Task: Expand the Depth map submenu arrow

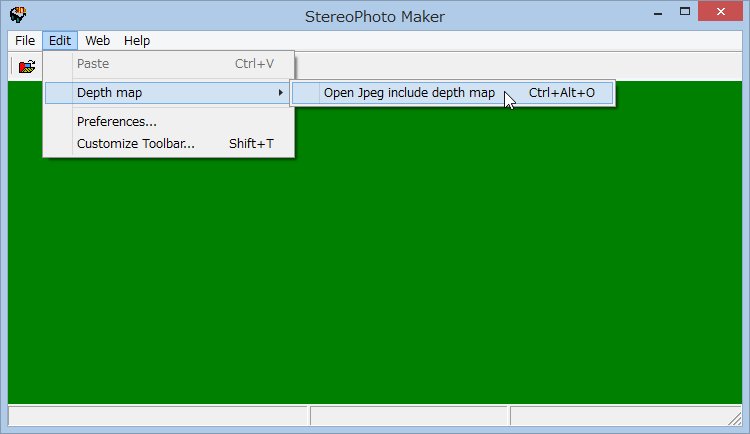Action: 280,93
